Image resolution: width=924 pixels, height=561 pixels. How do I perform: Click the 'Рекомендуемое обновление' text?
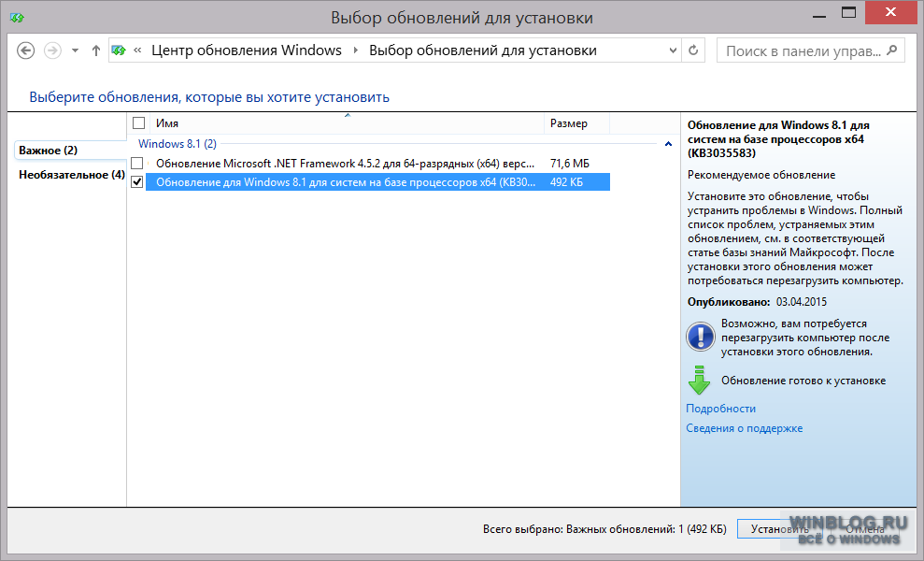pyautogui.click(x=761, y=175)
